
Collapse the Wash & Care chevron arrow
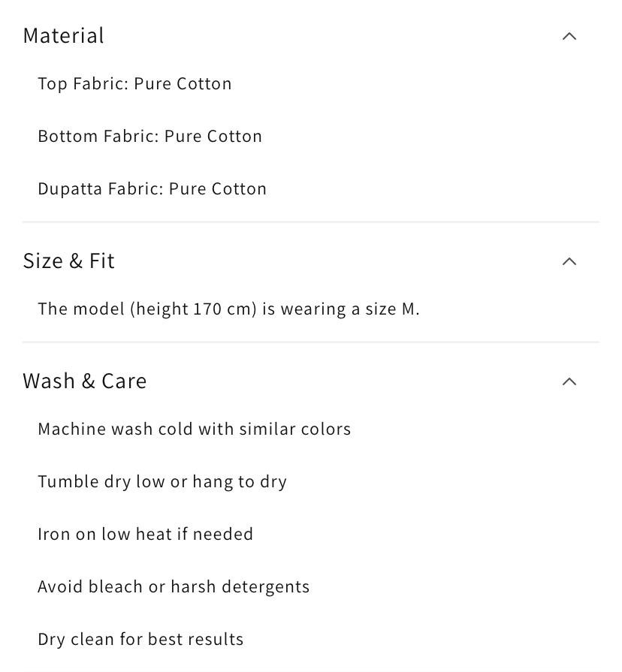(x=569, y=381)
